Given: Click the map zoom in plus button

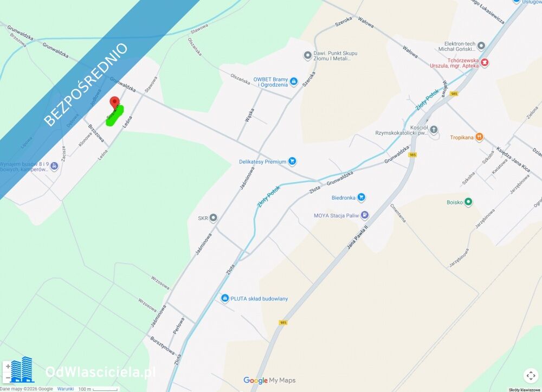Looking at the screenshot, I should click(8, 367).
